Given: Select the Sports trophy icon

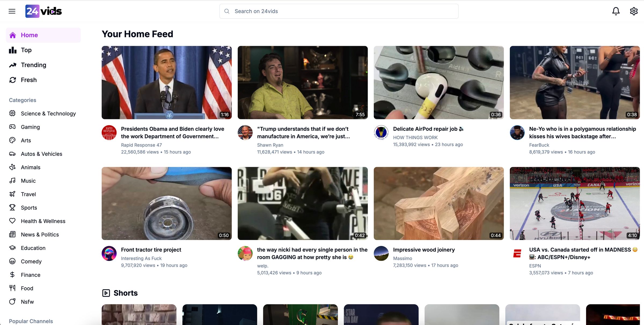Looking at the screenshot, I should coord(12,207).
